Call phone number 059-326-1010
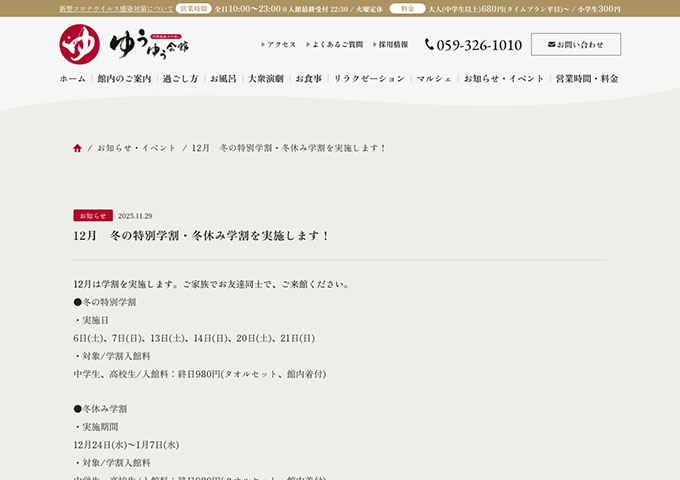The image size is (680, 480). (x=479, y=45)
